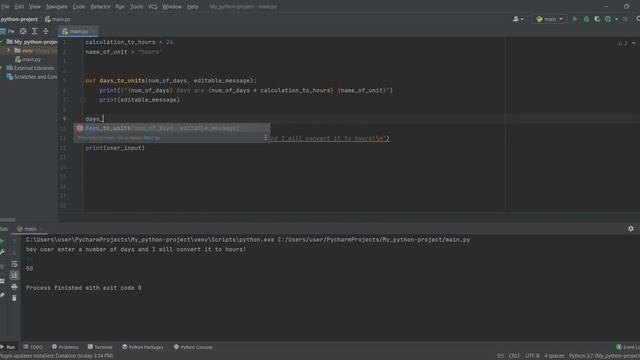Screen dimensions: 640x360
Task: Click the Next Tip link in completion popup
Action: (x=152, y=138)
